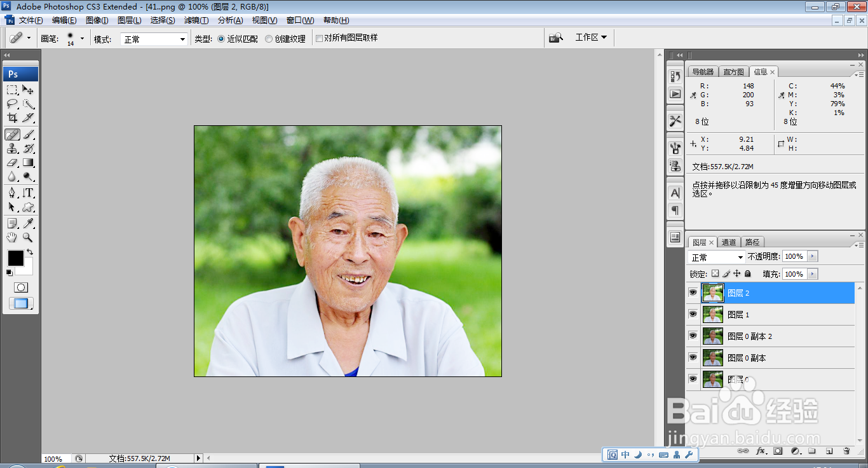Select the Crop tool

coord(12,118)
